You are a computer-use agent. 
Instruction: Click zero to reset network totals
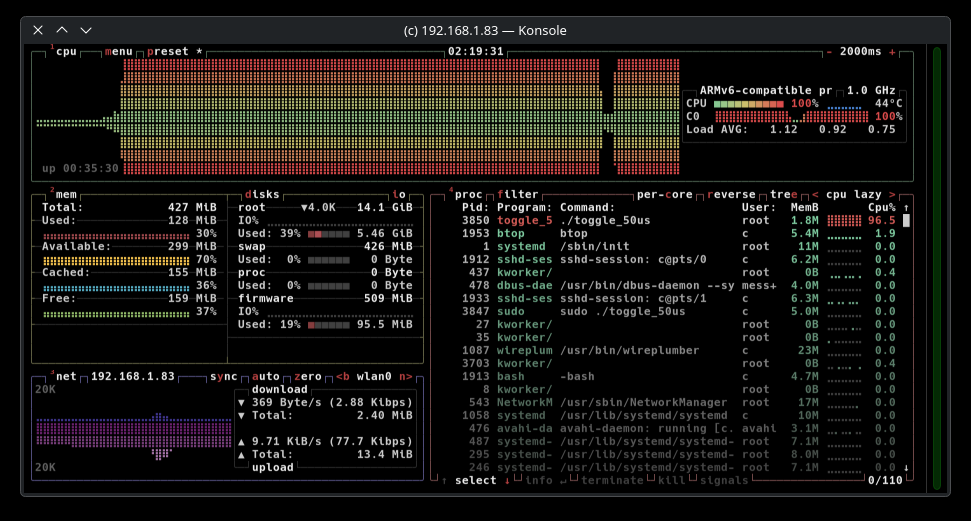308,377
